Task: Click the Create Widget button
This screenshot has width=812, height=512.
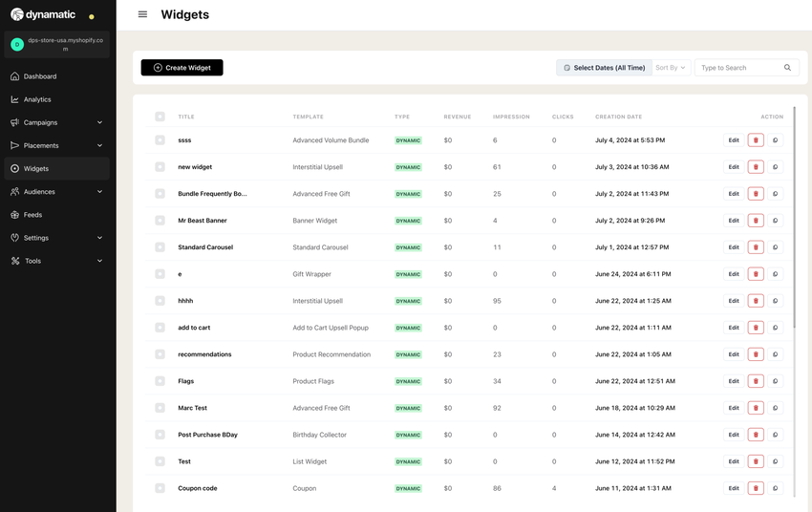Action: click(182, 68)
